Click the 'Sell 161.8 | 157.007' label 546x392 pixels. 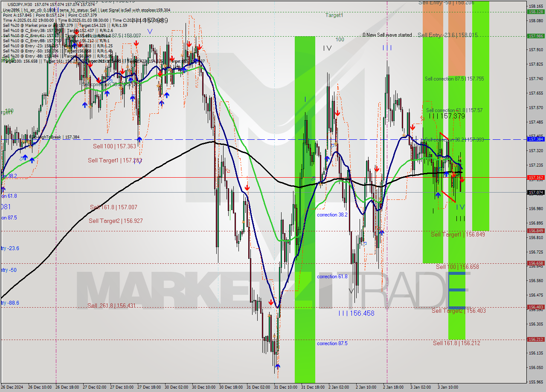pyautogui.click(x=113, y=207)
